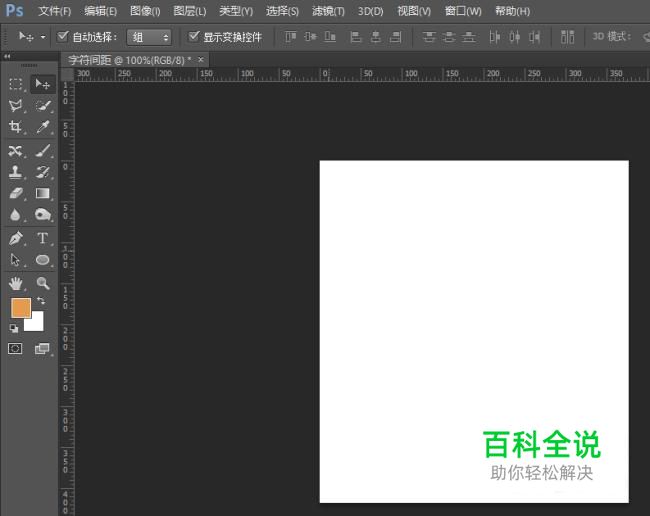Select the Clone Stamp tool
This screenshot has width=650, height=516.
pyautogui.click(x=16, y=172)
